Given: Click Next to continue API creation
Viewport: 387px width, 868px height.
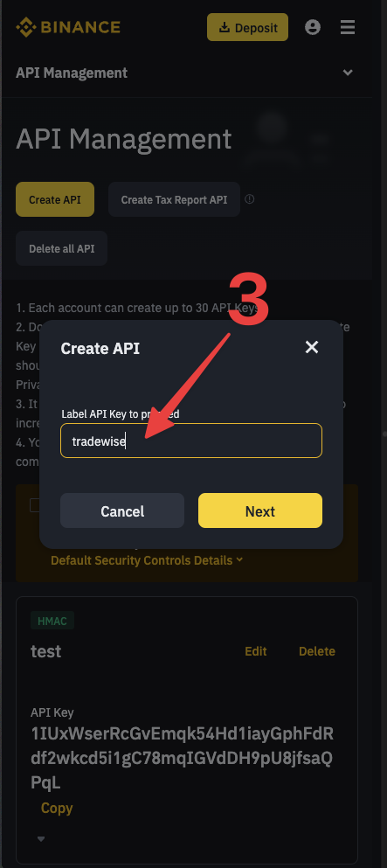Looking at the screenshot, I should pyautogui.click(x=260, y=510).
